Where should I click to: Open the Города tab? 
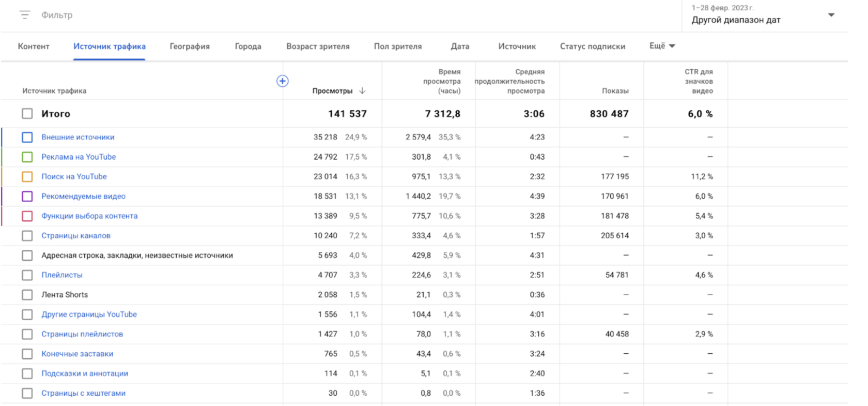click(x=248, y=46)
